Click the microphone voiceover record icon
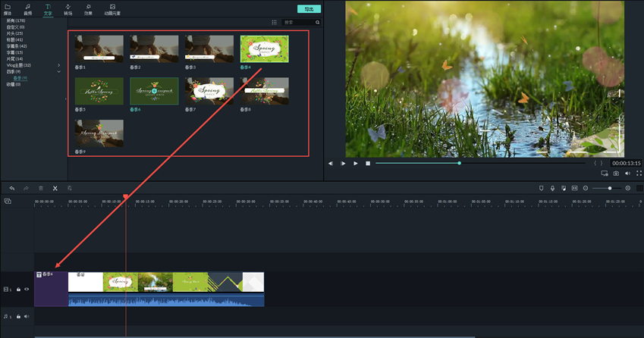 click(x=552, y=188)
